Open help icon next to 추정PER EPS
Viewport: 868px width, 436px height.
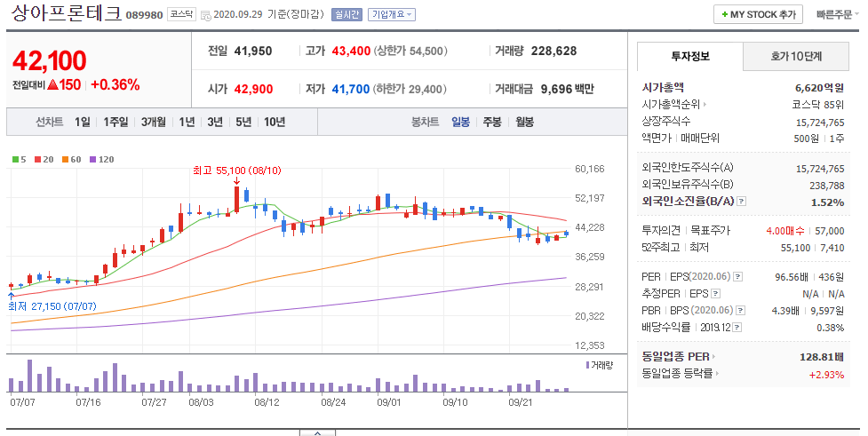[716, 294]
